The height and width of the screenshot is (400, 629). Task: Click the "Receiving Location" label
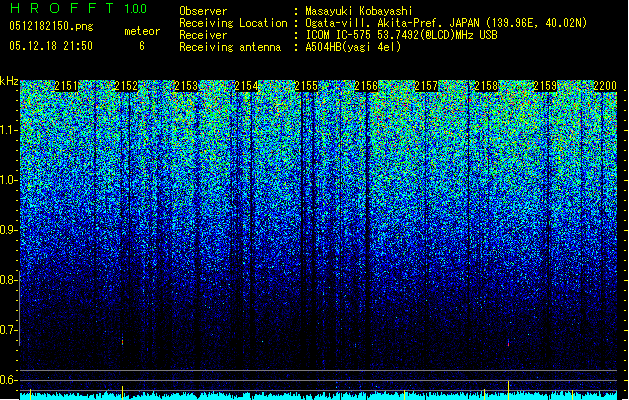(x=233, y=23)
